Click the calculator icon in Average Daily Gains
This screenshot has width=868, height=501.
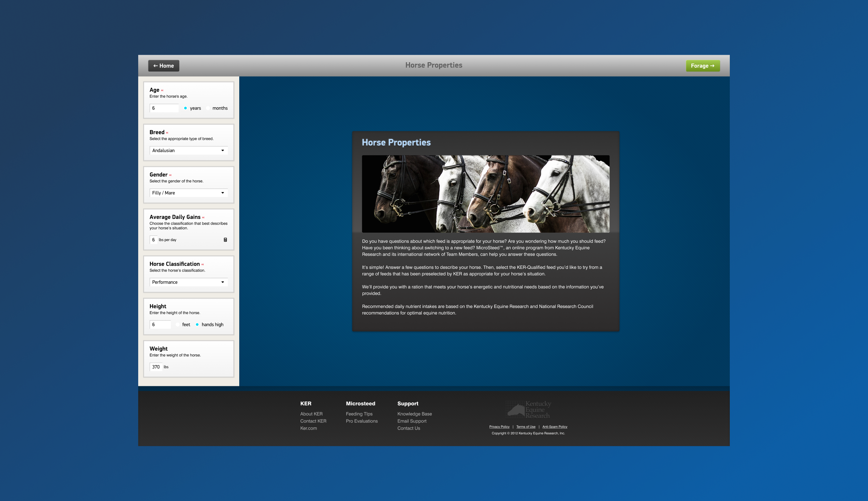coord(225,240)
